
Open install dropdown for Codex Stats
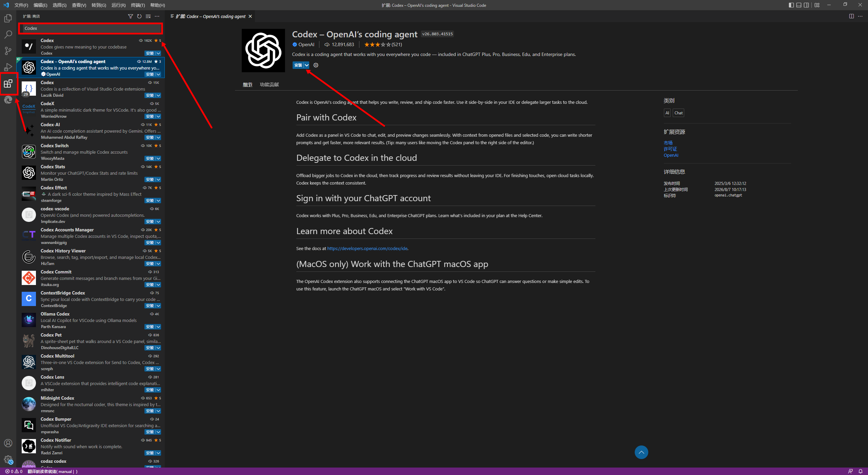158,179
